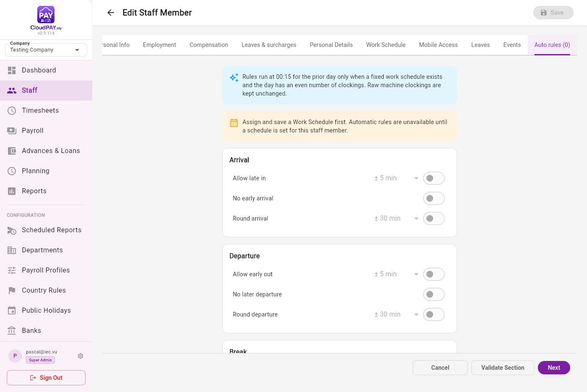
Task: Switch to the Events tab
Action: pyautogui.click(x=512, y=45)
